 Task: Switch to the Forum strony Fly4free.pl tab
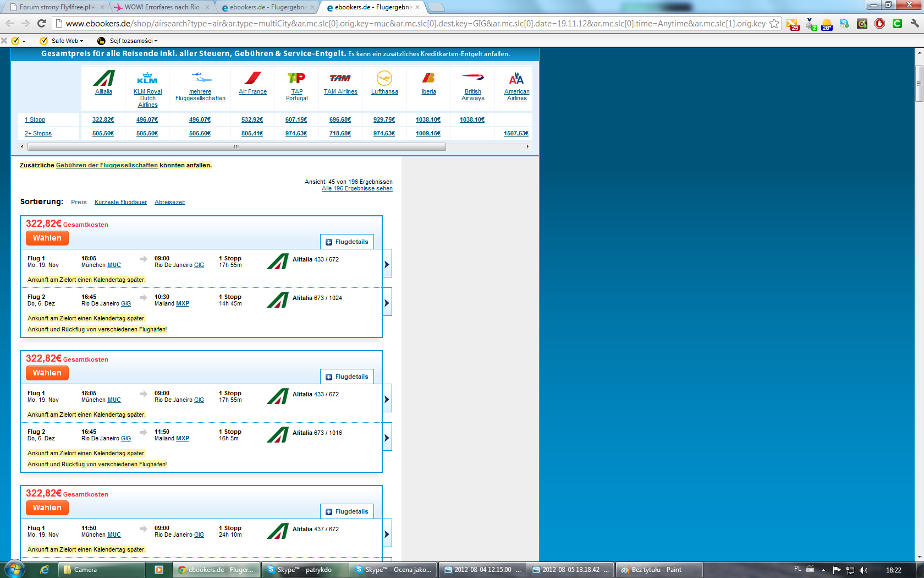pos(57,7)
